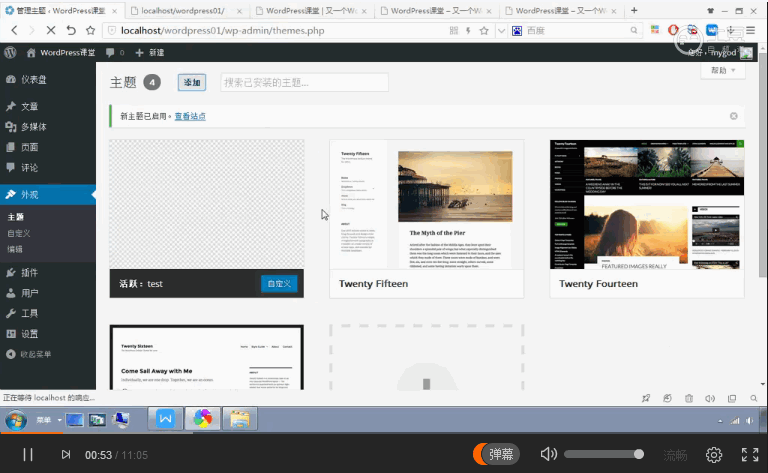768x473 pixels.
Task: Click the add new theme placeholder card
Action: pyautogui.click(x=427, y=357)
